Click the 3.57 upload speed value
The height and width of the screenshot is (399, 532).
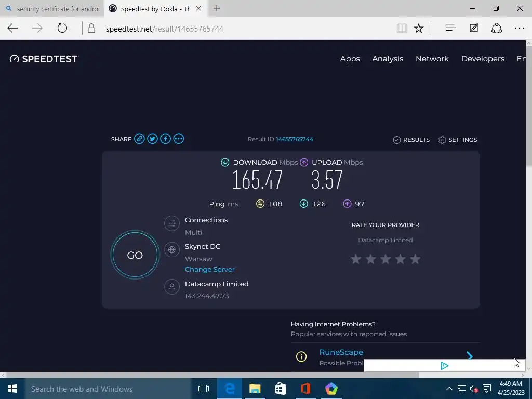point(327,180)
